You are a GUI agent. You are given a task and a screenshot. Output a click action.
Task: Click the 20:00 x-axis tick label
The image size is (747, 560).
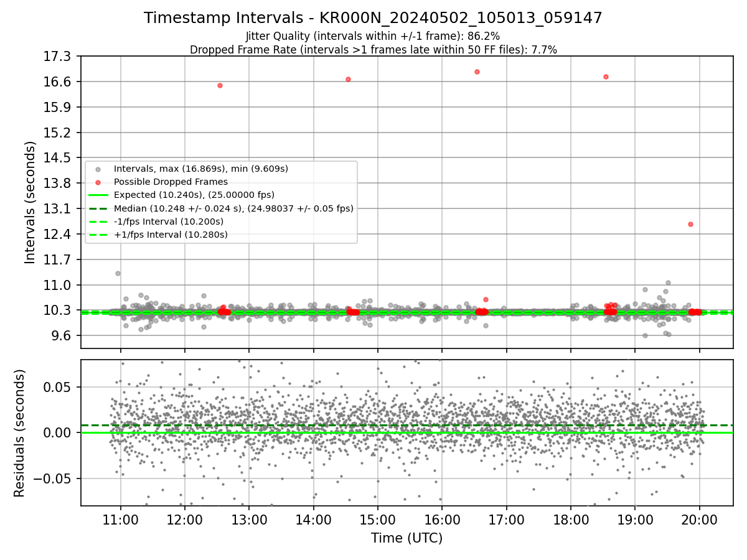[699, 519]
